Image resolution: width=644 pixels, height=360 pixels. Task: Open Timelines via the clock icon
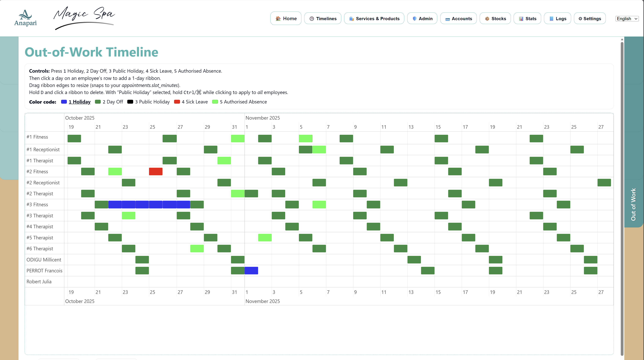[x=312, y=18]
